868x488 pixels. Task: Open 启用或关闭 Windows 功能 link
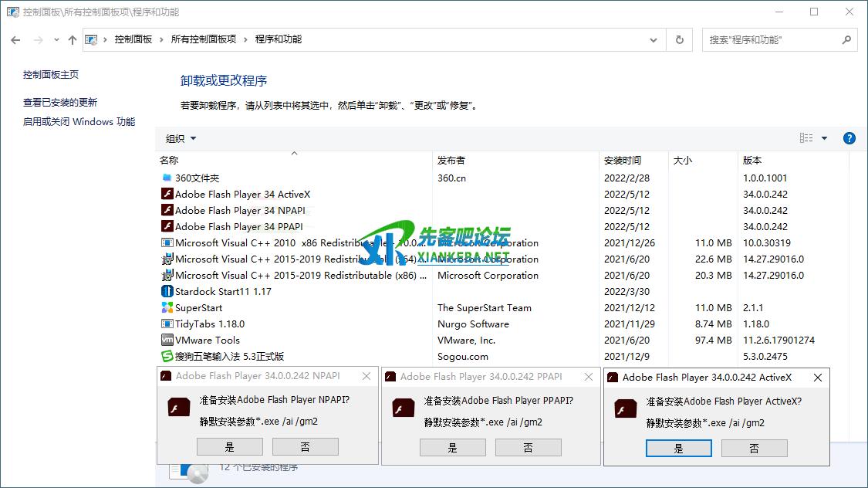[x=79, y=121]
